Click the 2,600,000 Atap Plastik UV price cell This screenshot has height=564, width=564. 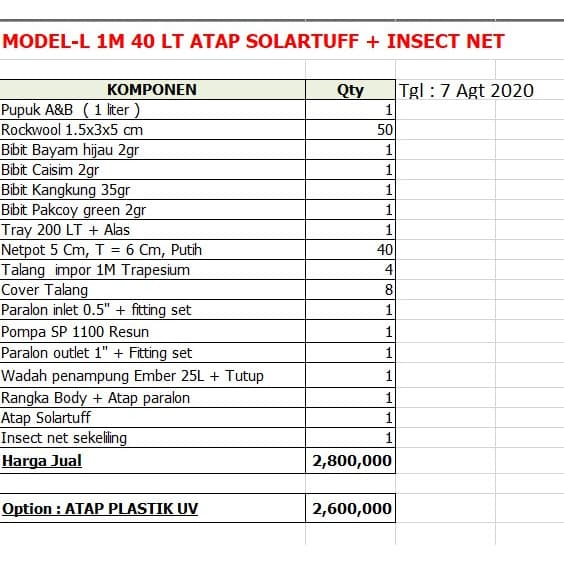[350, 508]
